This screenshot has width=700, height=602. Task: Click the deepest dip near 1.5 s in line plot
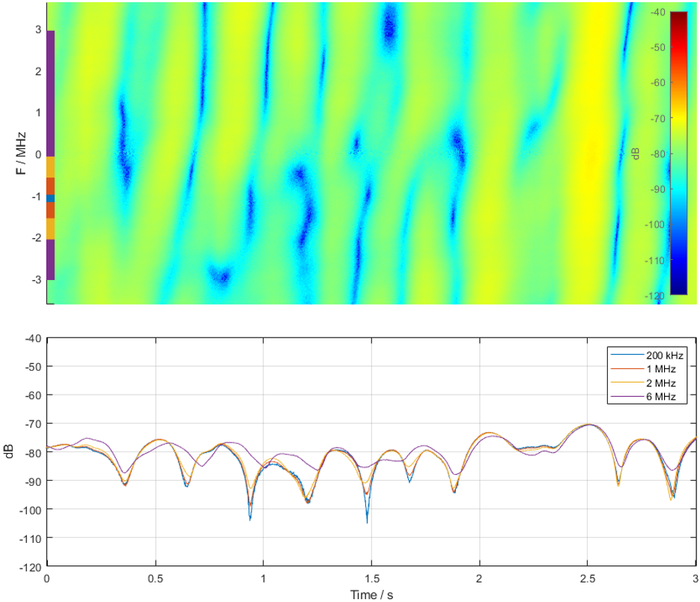click(367, 520)
